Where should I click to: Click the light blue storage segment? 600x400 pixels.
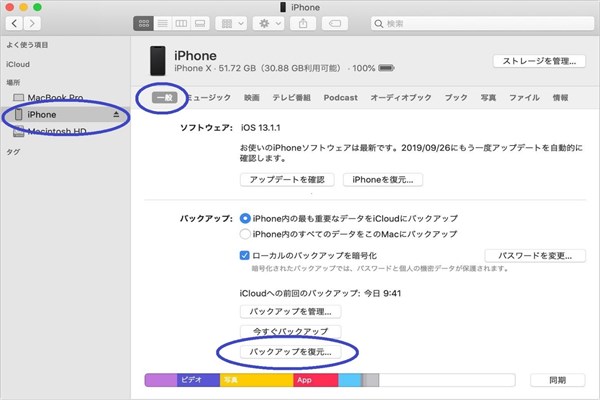[x=350, y=380]
